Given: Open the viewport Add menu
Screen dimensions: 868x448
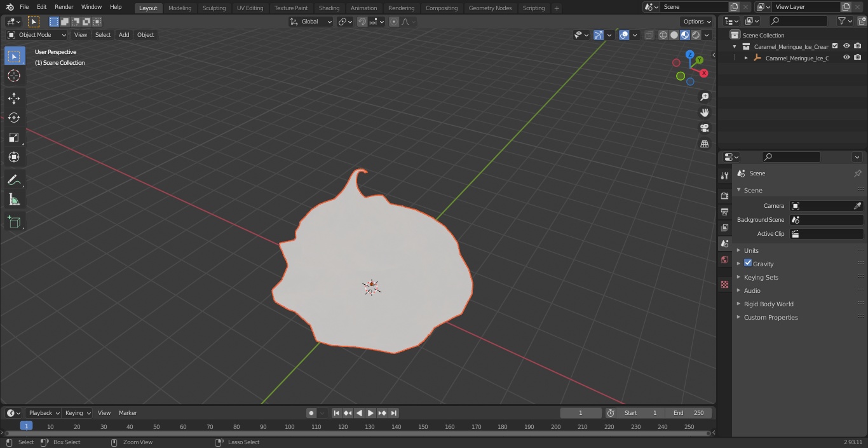Looking at the screenshot, I should click(x=124, y=35).
